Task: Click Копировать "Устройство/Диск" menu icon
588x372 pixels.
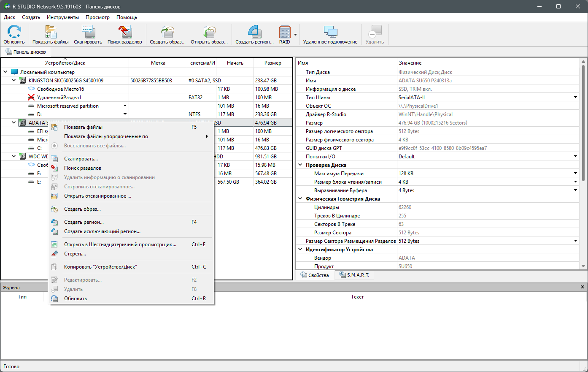Action: point(54,267)
